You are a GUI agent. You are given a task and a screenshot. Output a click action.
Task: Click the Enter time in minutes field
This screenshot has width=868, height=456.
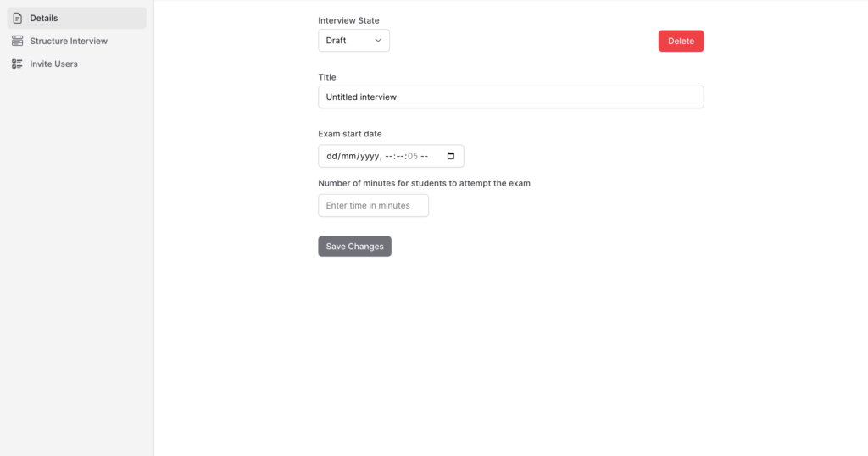(x=373, y=205)
